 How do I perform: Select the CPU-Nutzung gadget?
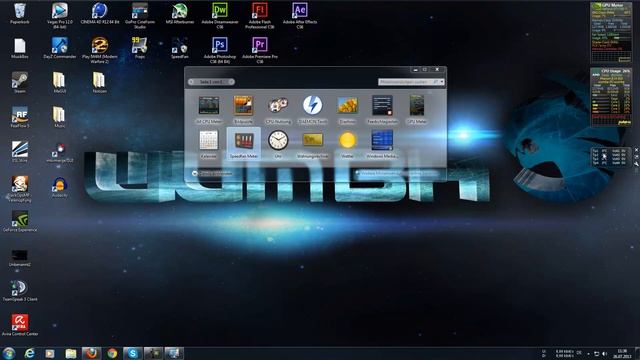coord(278,109)
